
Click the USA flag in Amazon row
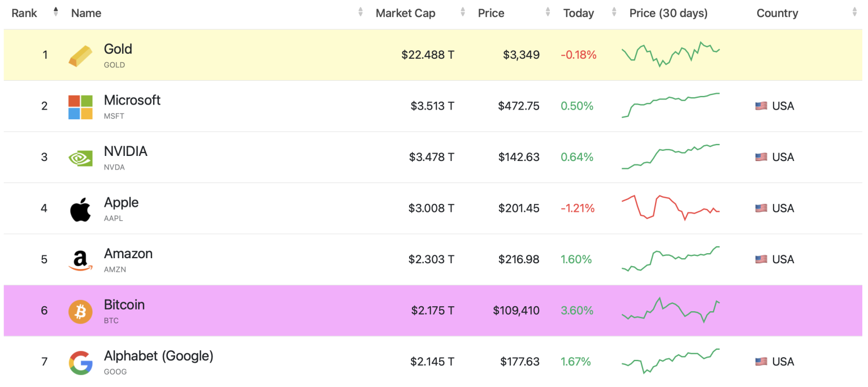pyautogui.click(x=761, y=259)
